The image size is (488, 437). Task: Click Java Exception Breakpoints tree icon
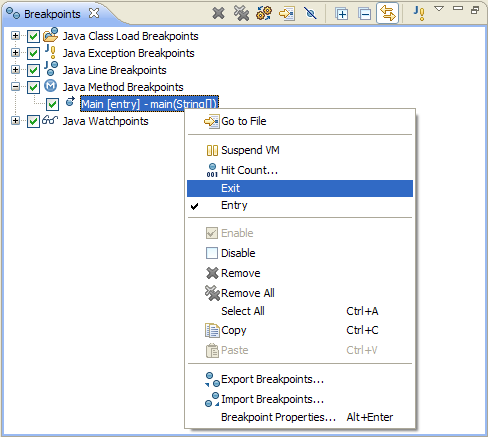coord(51,52)
